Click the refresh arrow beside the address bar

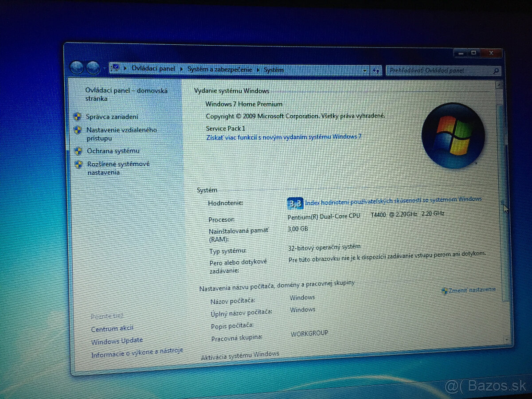376,70
